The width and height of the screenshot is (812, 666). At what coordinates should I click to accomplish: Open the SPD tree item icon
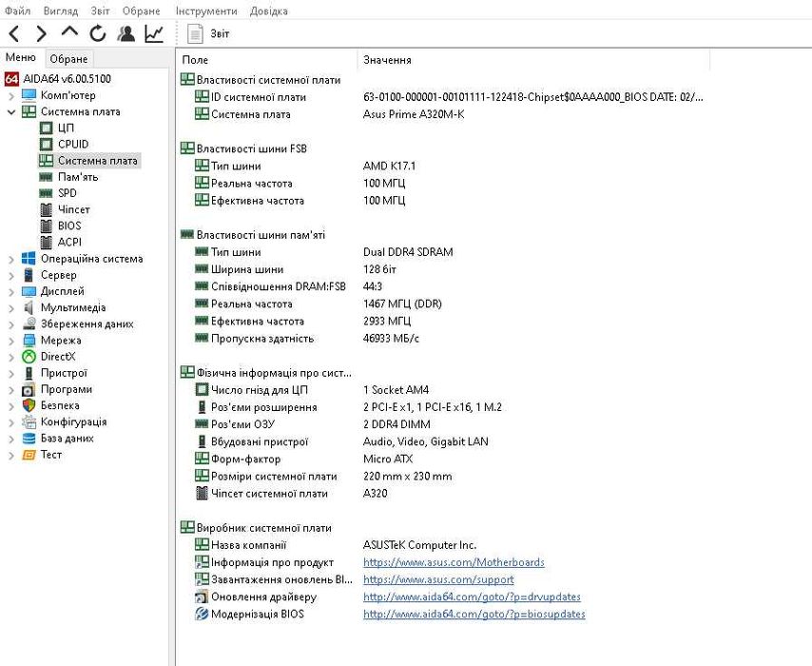[46, 193]
